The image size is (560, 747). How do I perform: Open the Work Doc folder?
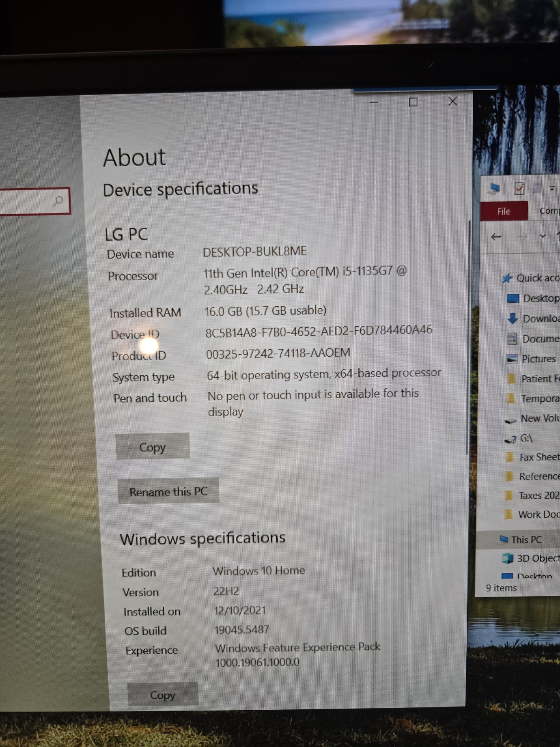click(532, 514)
